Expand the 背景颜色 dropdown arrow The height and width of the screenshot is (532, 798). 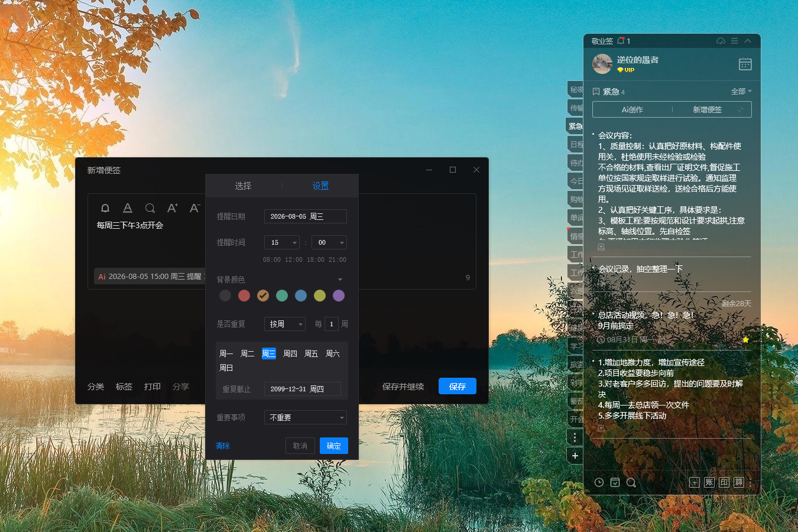coord(340,280)
